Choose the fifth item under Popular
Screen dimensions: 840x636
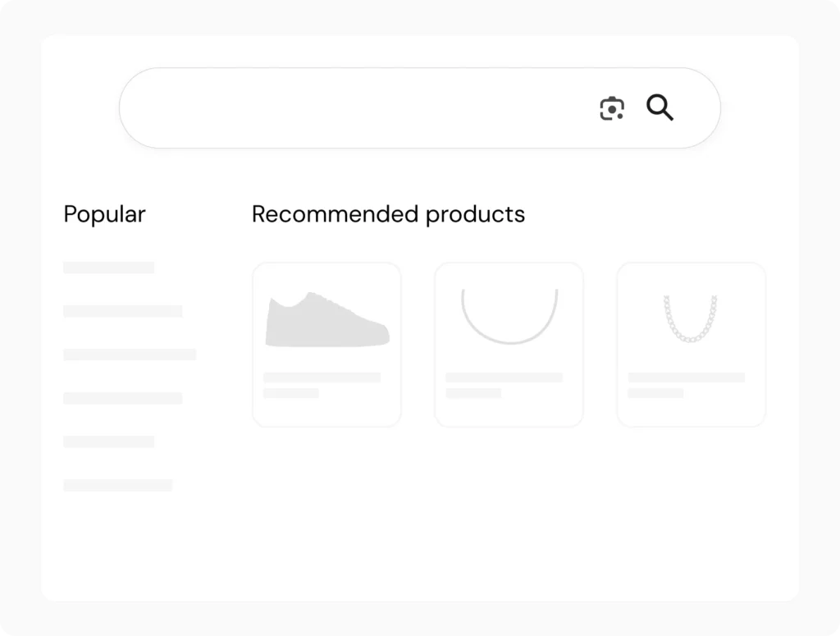tap(108, 442)
